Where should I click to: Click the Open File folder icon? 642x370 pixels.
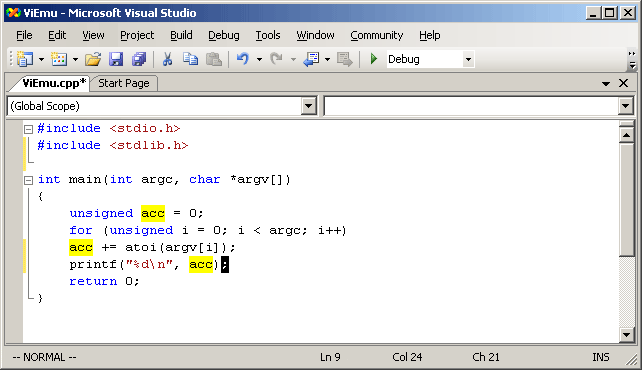click(93, 59)
